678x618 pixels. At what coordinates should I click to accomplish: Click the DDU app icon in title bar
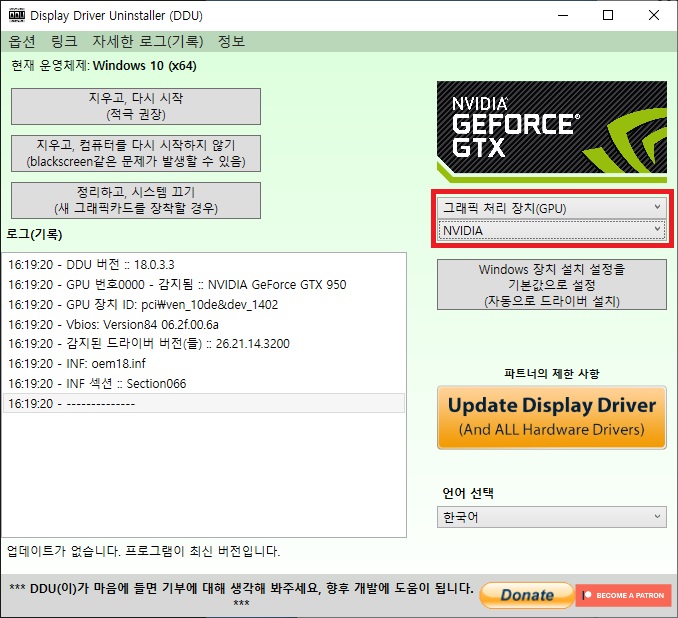coord(16,15)
